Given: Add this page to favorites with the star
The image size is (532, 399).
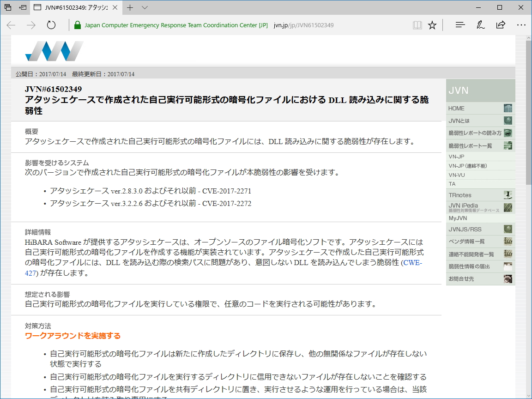Looking at the screenshot, I should pyautogui.click(x=432, y=25).
